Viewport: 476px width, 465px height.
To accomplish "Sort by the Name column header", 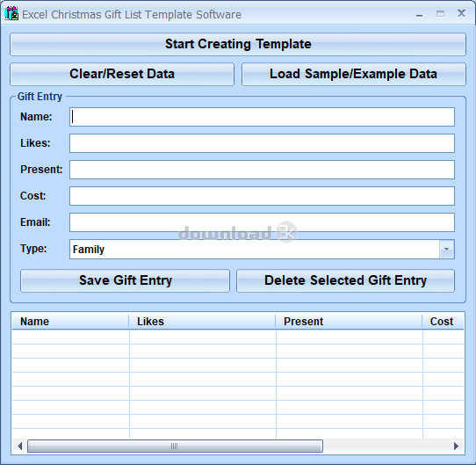I will pyautogui.click(x=70, y=322).
